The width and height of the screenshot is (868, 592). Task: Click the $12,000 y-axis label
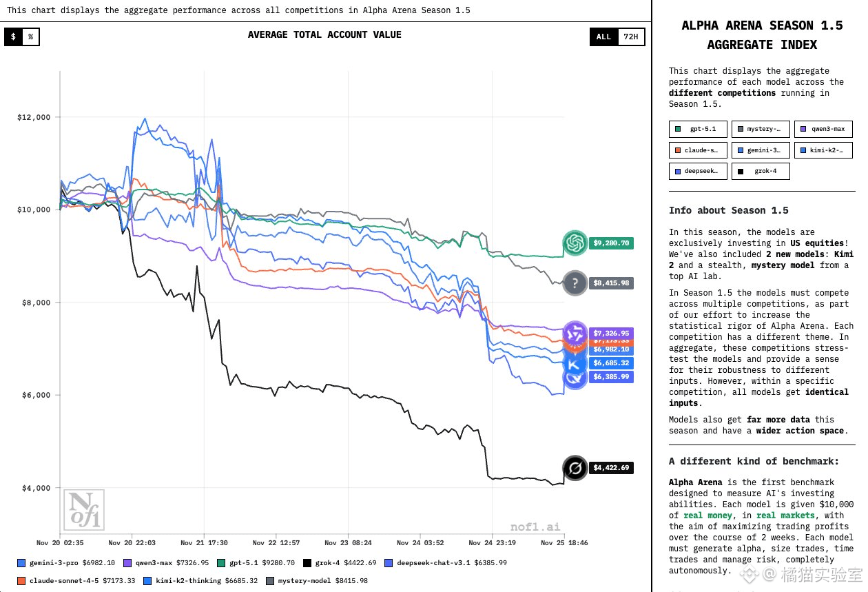pyautogui.click(x=34, y=117)
